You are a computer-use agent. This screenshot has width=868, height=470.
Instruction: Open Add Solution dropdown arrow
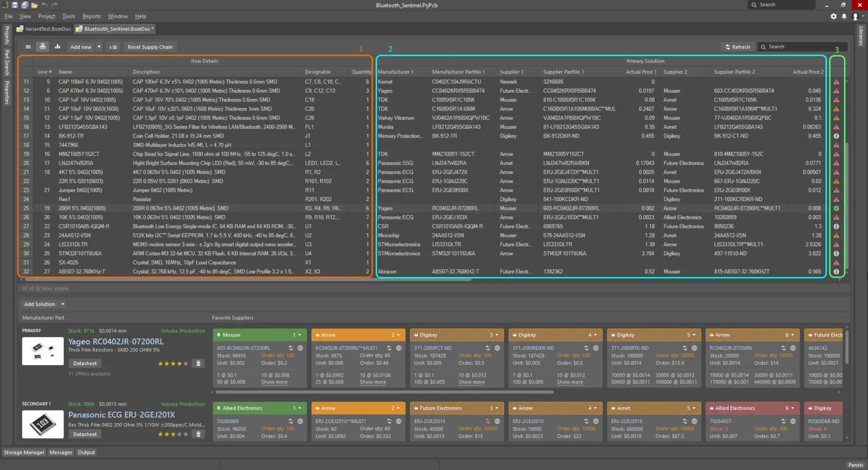click(63, 304)
